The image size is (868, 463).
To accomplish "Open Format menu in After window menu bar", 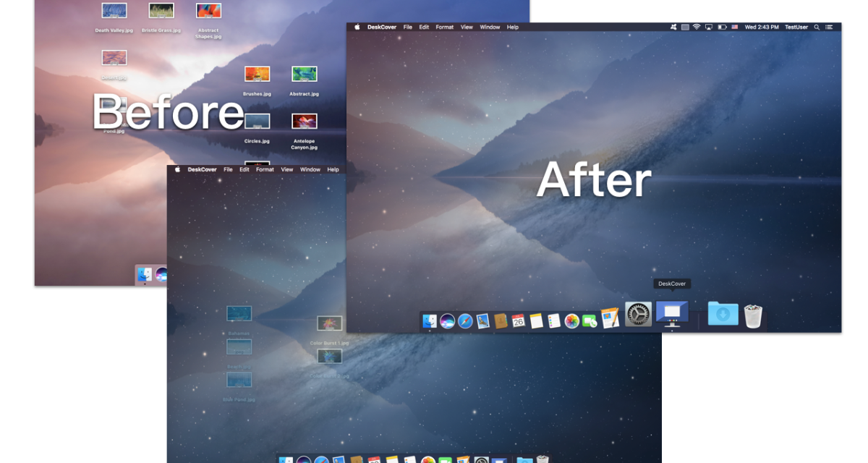I will click(445, 27).
